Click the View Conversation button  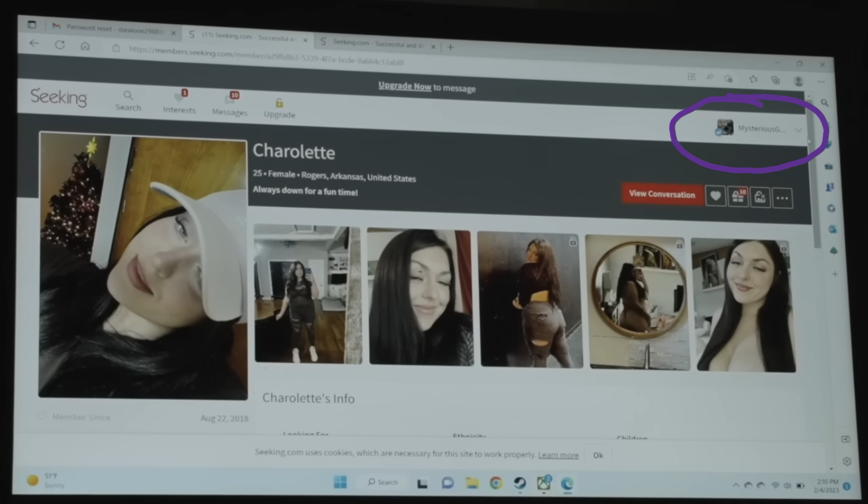pyautogui.click(x=662, y=195)
